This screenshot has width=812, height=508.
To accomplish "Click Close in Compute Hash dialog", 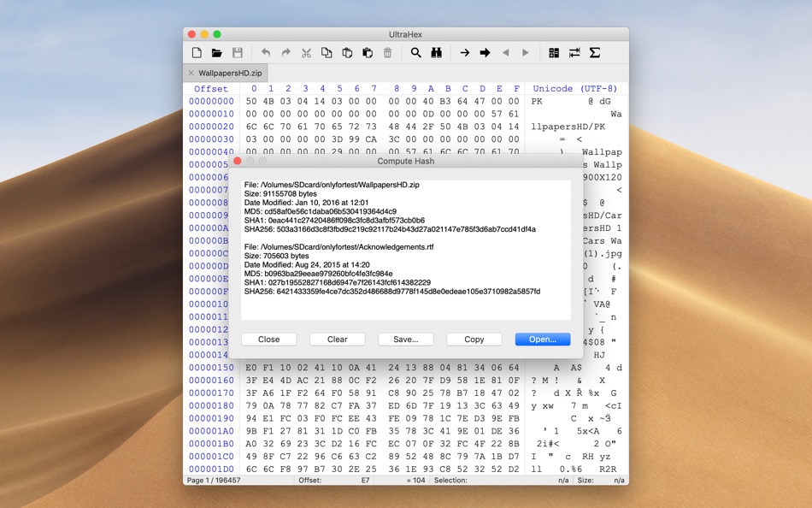I will pos(268,340).
